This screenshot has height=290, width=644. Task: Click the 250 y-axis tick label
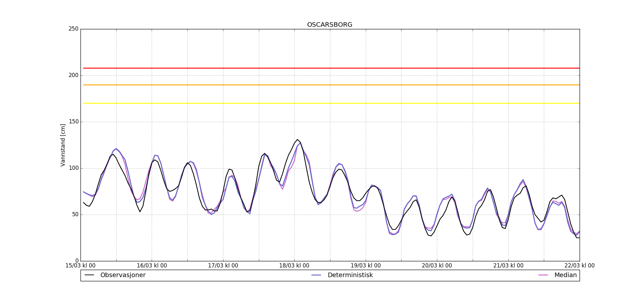[73, 29]
